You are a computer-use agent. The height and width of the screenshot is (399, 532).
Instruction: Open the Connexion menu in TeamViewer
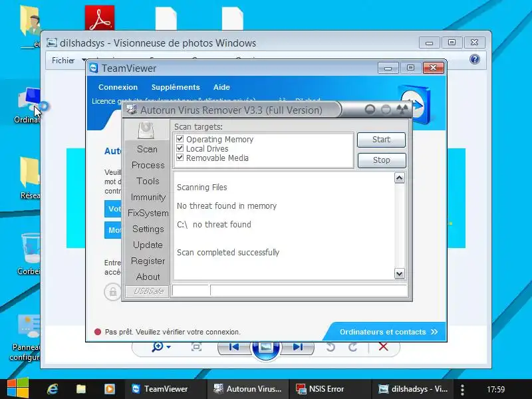coord(118,87)
